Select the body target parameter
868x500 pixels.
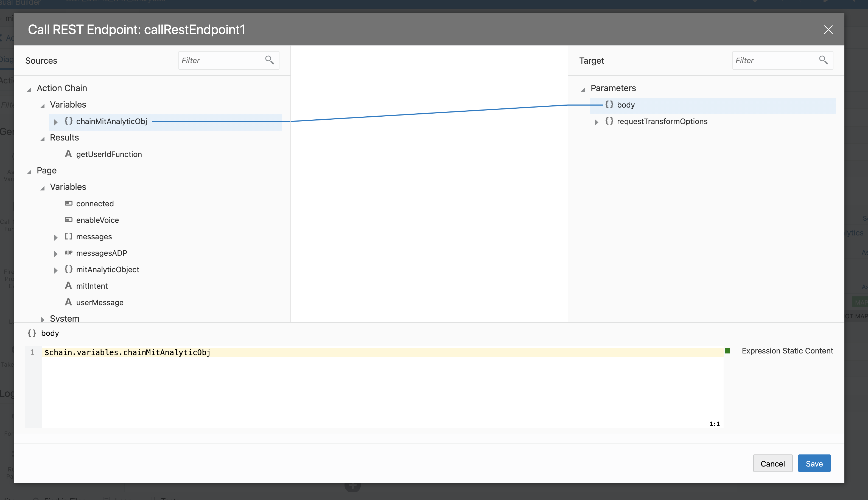(626, 105)
